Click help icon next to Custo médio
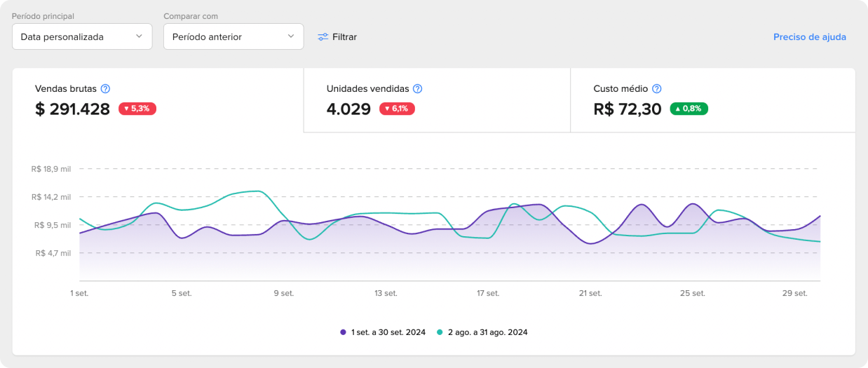868x368 pixels. (x=656, y=89)
